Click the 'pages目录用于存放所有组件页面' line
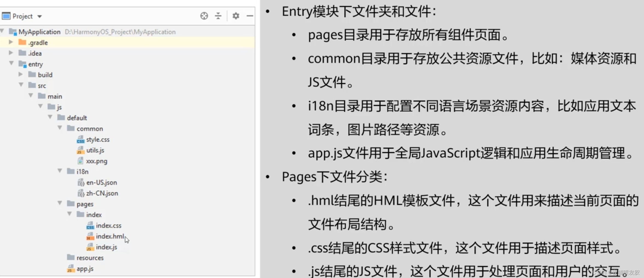The width and height of the screenshot is (644, 278). pyautogui.click(x=408, y=35)
